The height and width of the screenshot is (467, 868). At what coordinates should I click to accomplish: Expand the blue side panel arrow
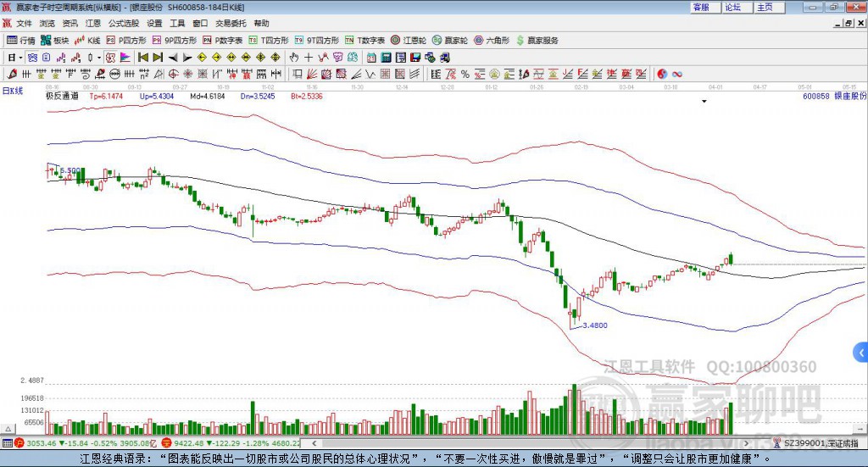coord(861,353)
